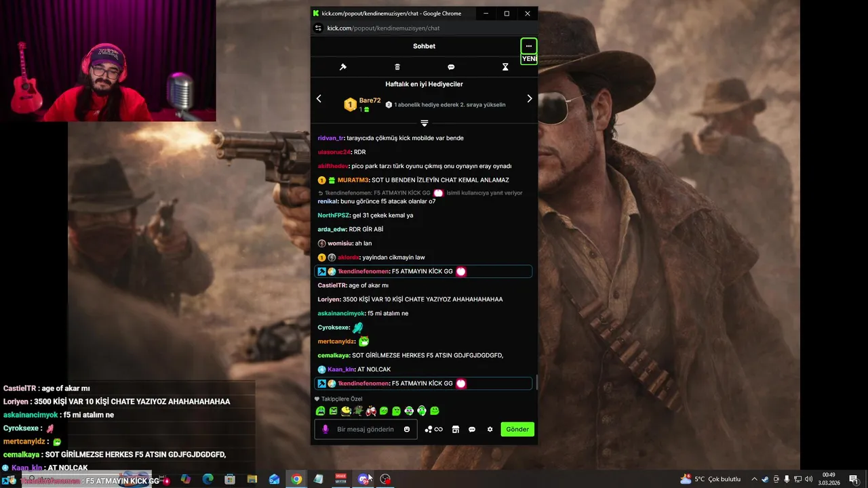Click the points and infinity icon

[x=433, y=429]
